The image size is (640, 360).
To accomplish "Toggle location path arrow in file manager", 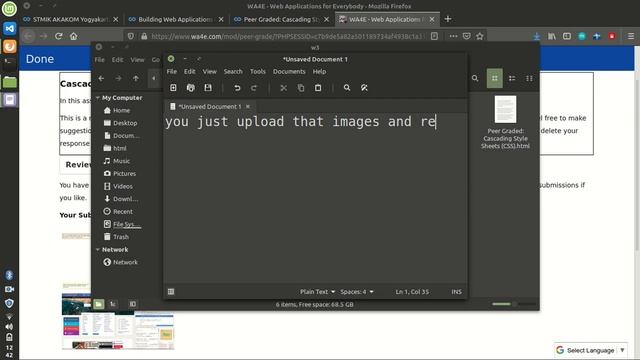I will pyautogui.click(x=153, y=78).
